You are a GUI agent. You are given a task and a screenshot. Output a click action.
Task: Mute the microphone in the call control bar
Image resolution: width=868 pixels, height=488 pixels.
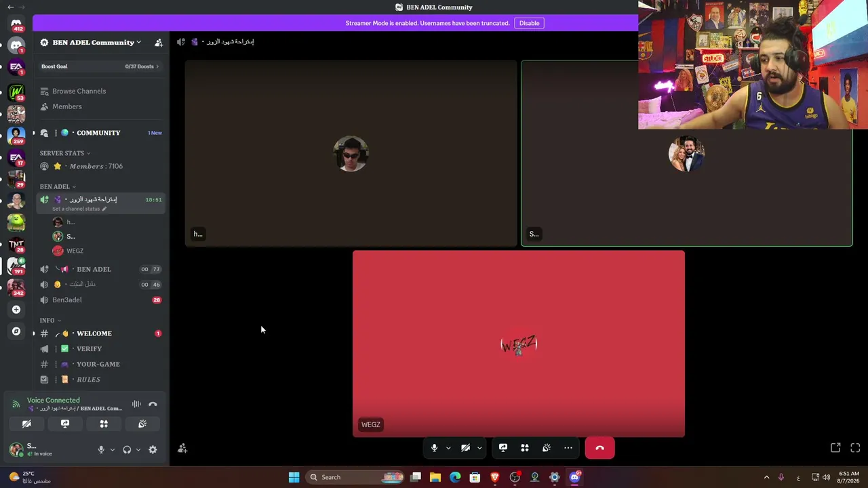435,448
